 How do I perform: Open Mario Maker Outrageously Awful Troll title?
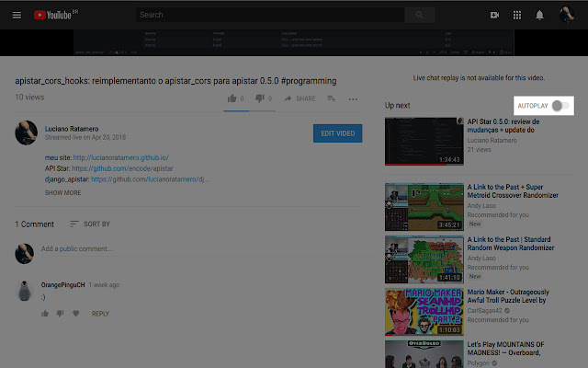coord(508,296)
